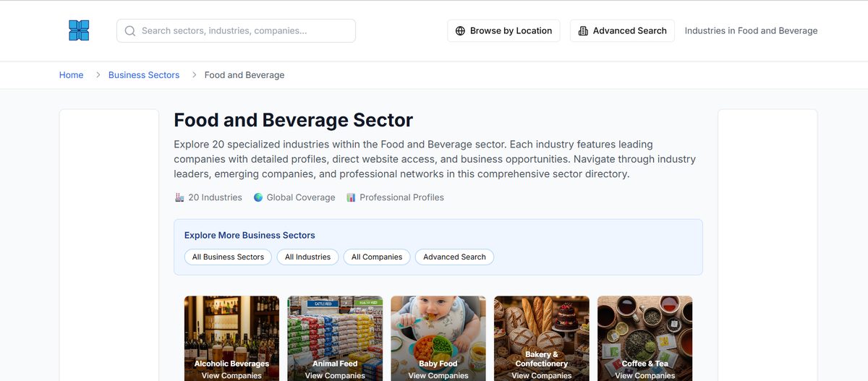The height and width of the screenshot is (381, 868).
Task: Focus the search sectors input field
Action: click(236, 30)
